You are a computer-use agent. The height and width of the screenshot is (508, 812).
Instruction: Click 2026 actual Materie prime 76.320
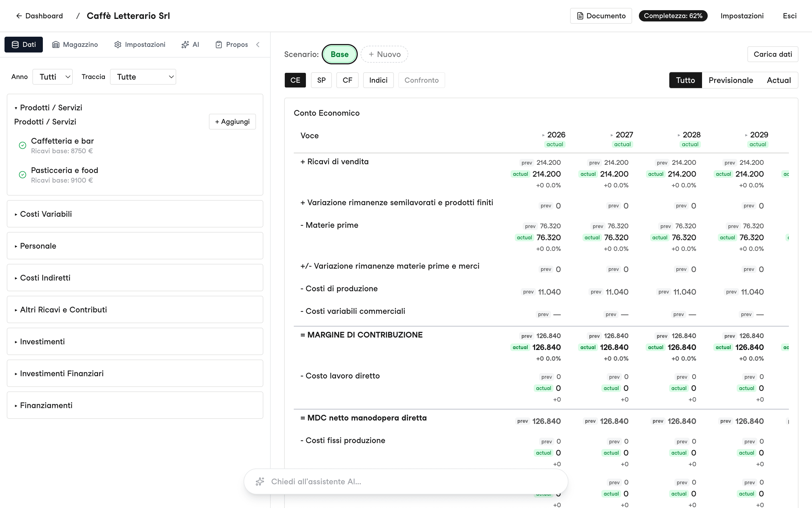click(x=548, y=238)
